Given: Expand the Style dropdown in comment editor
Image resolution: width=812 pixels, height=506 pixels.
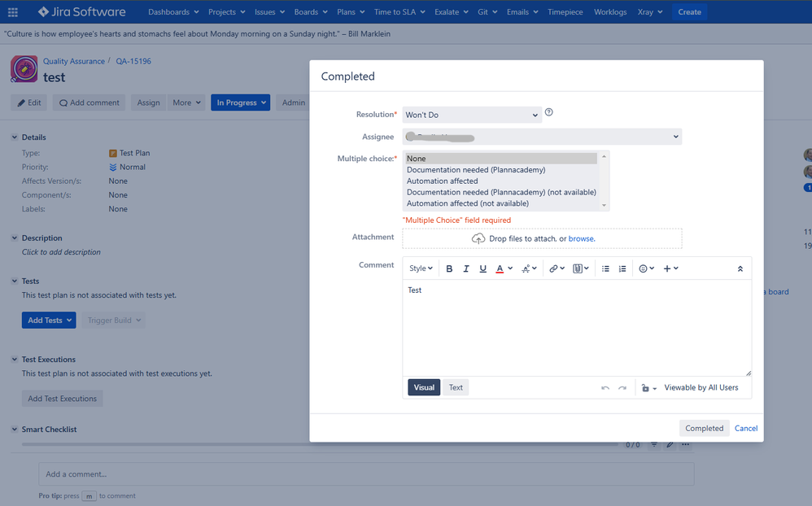Looking at the screenshot, I should [x=421, y=268].
